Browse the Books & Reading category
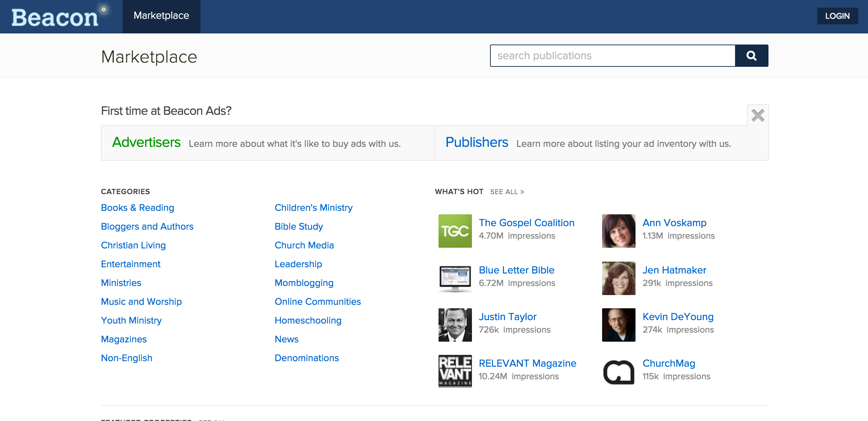 137,208
